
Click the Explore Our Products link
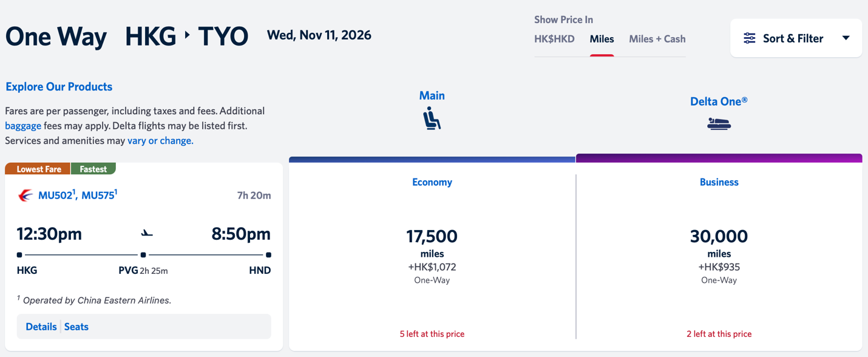click(x=59, y=86)
